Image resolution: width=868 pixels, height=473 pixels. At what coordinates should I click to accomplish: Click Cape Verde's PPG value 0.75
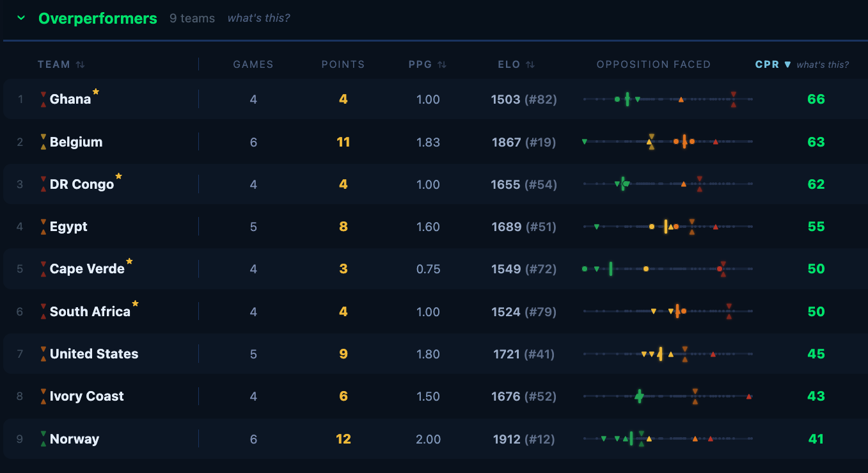[x=428, y=269]
